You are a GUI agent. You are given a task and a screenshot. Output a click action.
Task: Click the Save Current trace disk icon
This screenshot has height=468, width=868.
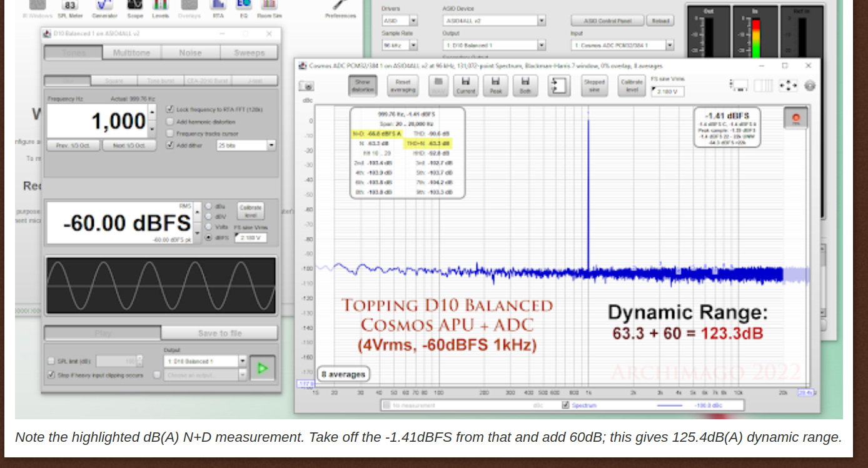[465, 86]
